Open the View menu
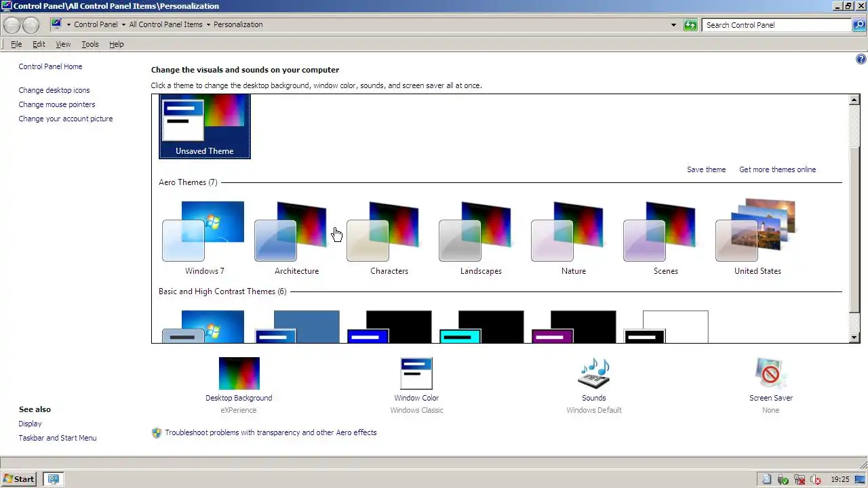Viewport: 868px width, 488px height. click(x=63, y=44)
